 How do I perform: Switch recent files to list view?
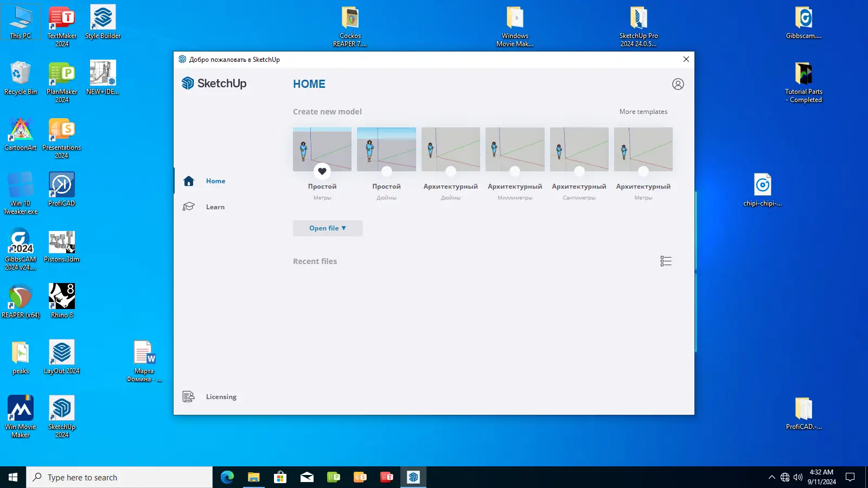(666, 261)
